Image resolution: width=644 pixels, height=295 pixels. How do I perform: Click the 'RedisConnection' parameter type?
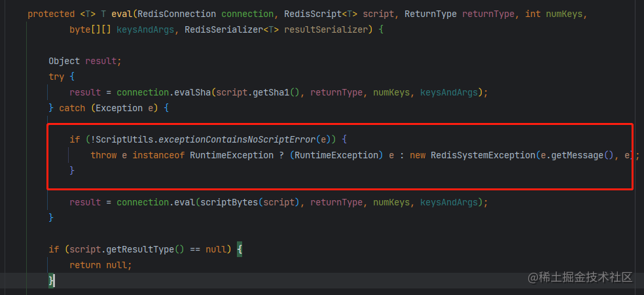177,14
